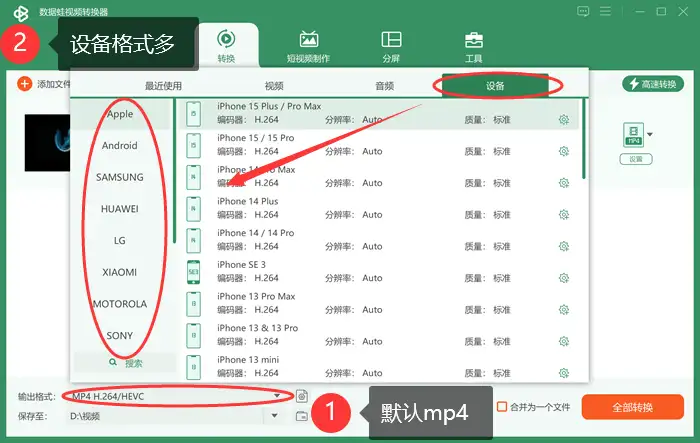Open settings gear for iPhone 15 / 15 Pro
The height and width of the screenshot is (443, 700).
(x=564, y=151)
